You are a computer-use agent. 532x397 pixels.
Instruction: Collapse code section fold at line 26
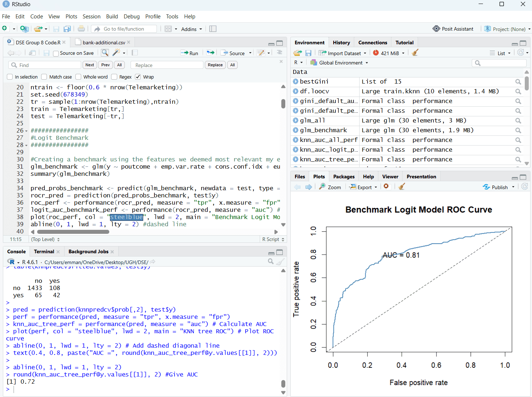(x=26, y=131)
